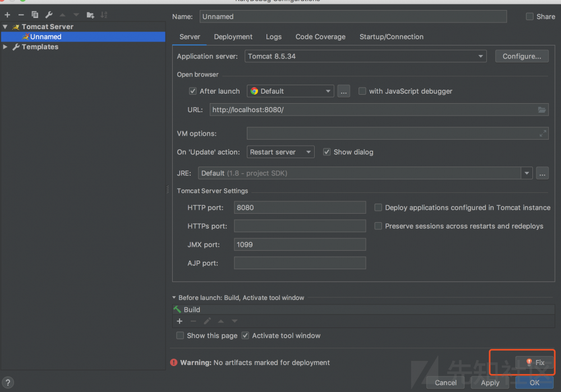Image resolution: width=561 pixels, height=392 pixels.
Task: Remove configuration with minus icon
Action: [21, 15]
